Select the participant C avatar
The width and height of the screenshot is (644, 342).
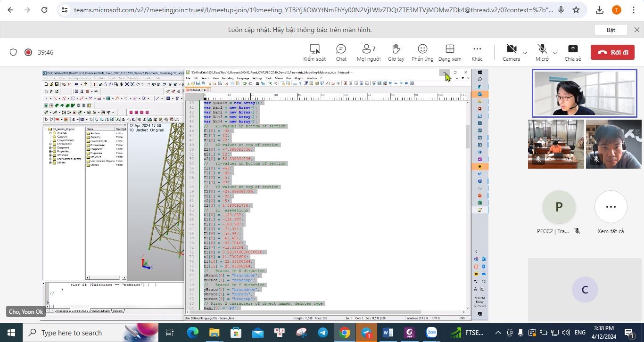[585, 290]
